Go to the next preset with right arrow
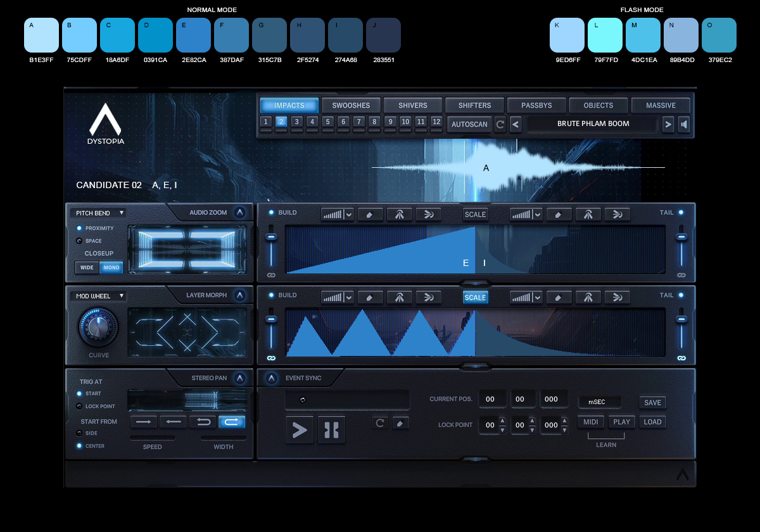760x532 pixels. click(x=668, y=124)
